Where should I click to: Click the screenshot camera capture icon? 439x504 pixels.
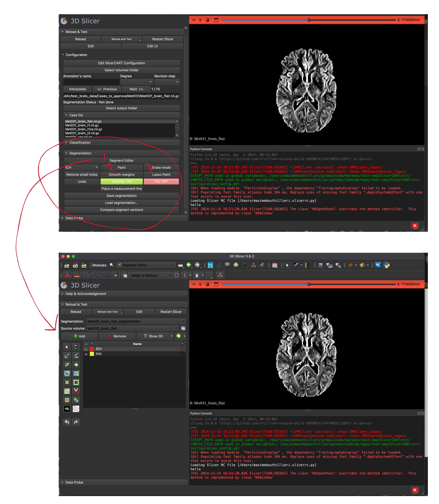(320, 265)
